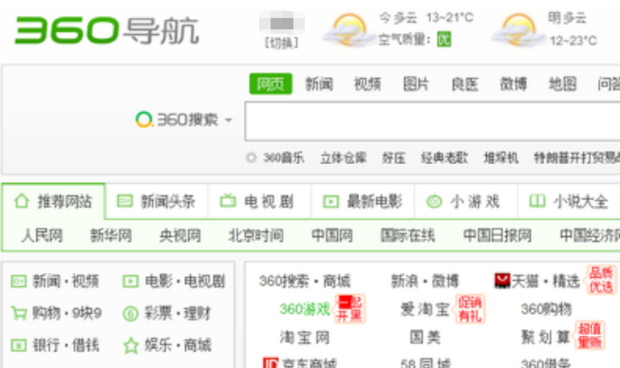Click the news icon beside 新闻·视频

pos(19,281)
